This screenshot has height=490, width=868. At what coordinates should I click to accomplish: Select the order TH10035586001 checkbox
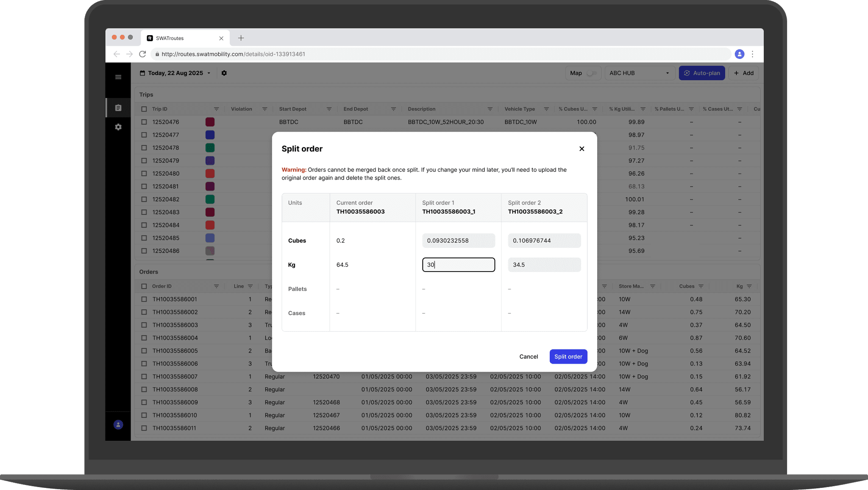(x=144, y=299)
